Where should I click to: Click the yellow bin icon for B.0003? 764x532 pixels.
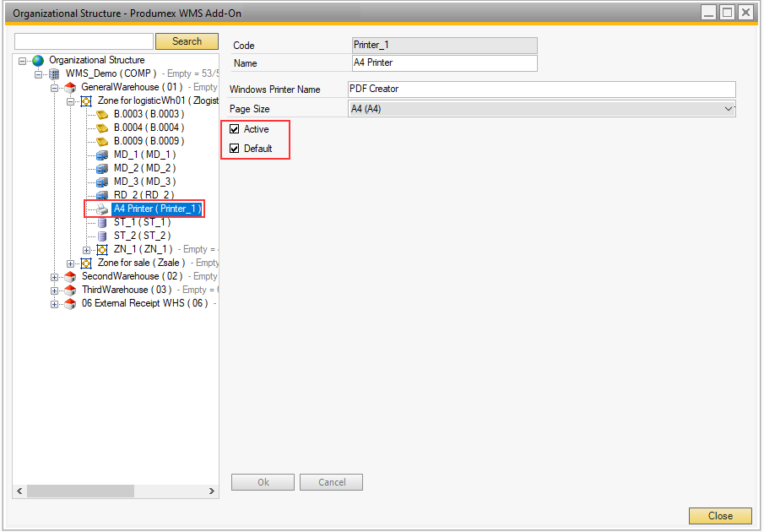pos(102,114)
